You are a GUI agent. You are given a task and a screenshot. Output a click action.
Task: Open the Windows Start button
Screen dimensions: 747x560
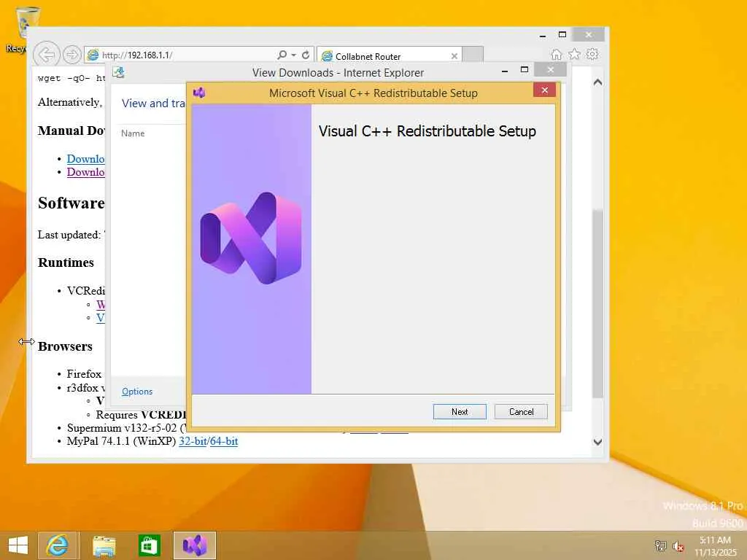click(18, 545)
